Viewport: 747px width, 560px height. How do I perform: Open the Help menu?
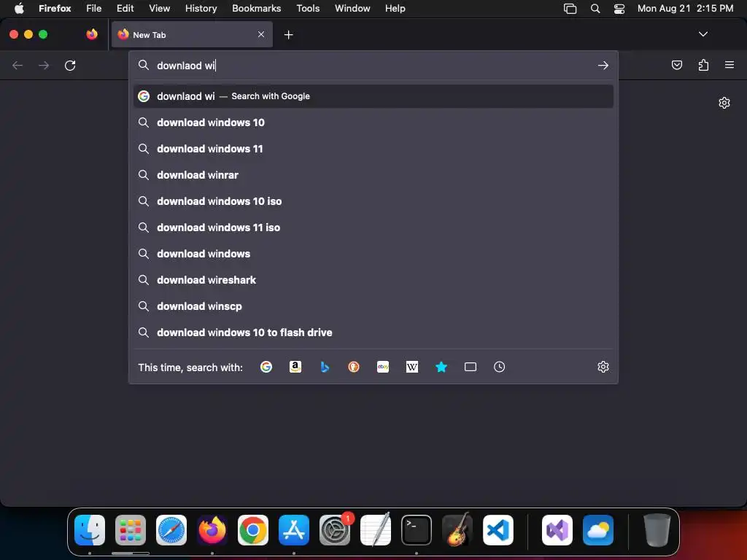tap(395, 9)
